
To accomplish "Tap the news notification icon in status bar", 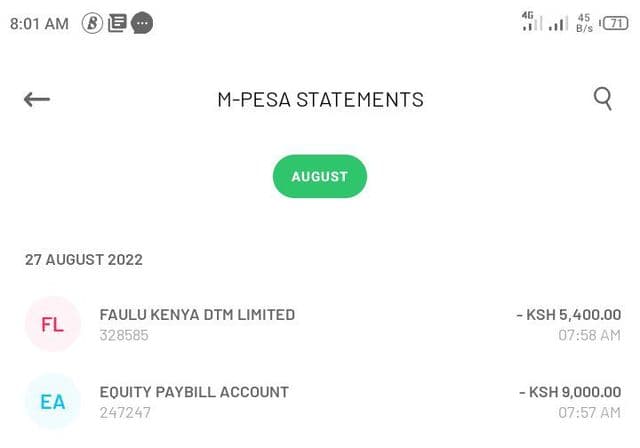I will [117, 23].
